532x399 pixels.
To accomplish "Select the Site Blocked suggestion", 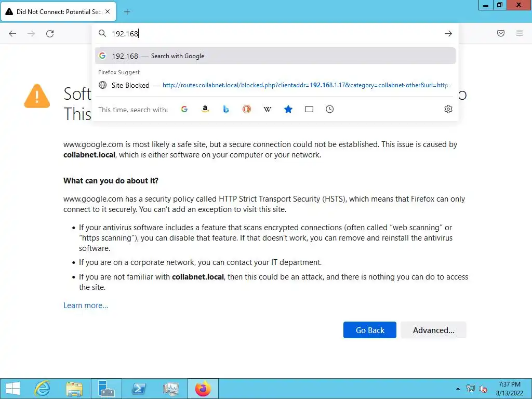I will (275, 85).
